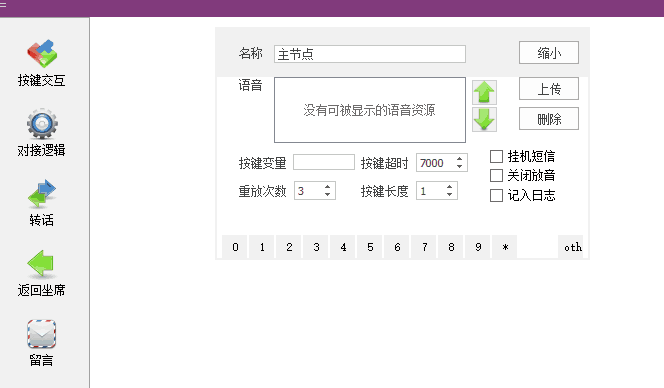Switch to key tab 6
664x388 pixels.
coord(397,247)
